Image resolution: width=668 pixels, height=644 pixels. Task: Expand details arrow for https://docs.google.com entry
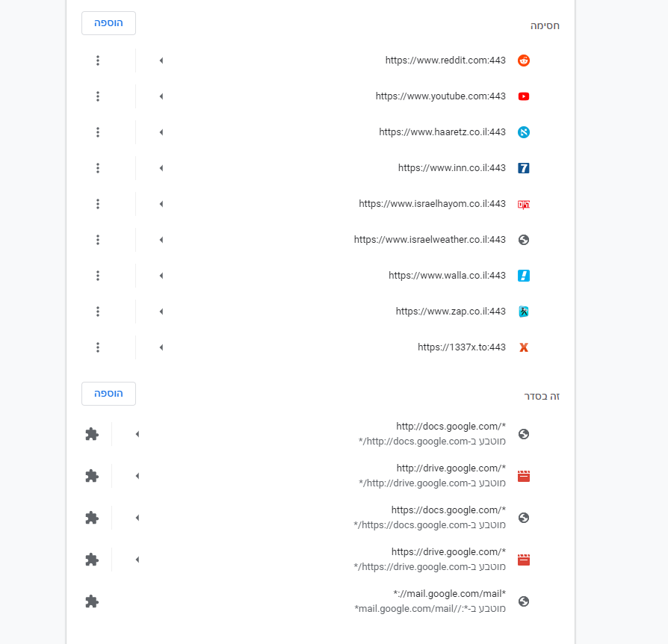pos(137,518)
